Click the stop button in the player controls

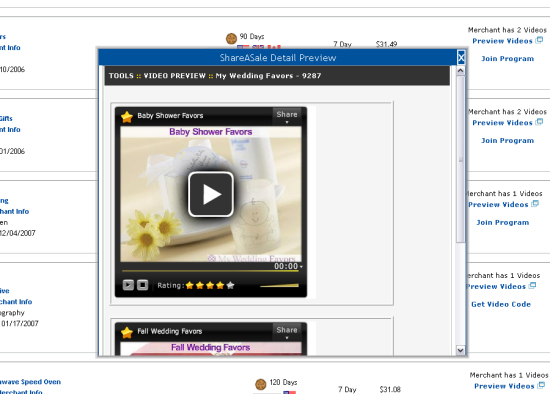(x=142, y=285)
